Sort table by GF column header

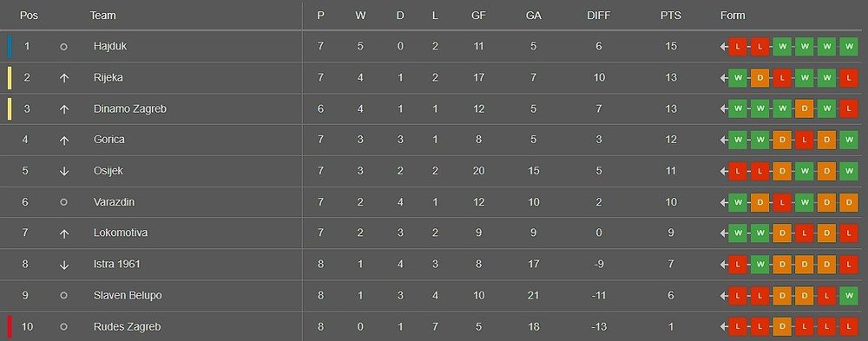(x=478, y=16)
